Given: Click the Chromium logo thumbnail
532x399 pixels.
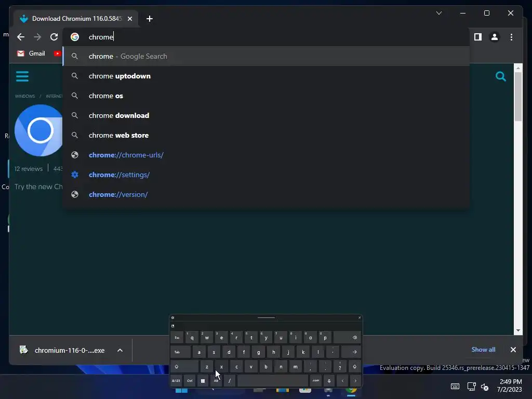Looking at the screenshot, I should point(38,130).
